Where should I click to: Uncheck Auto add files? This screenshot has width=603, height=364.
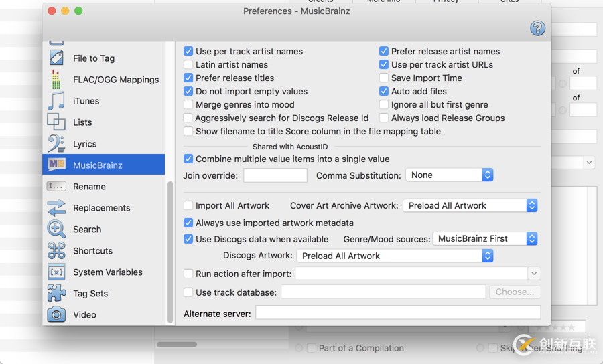point(384,92)
